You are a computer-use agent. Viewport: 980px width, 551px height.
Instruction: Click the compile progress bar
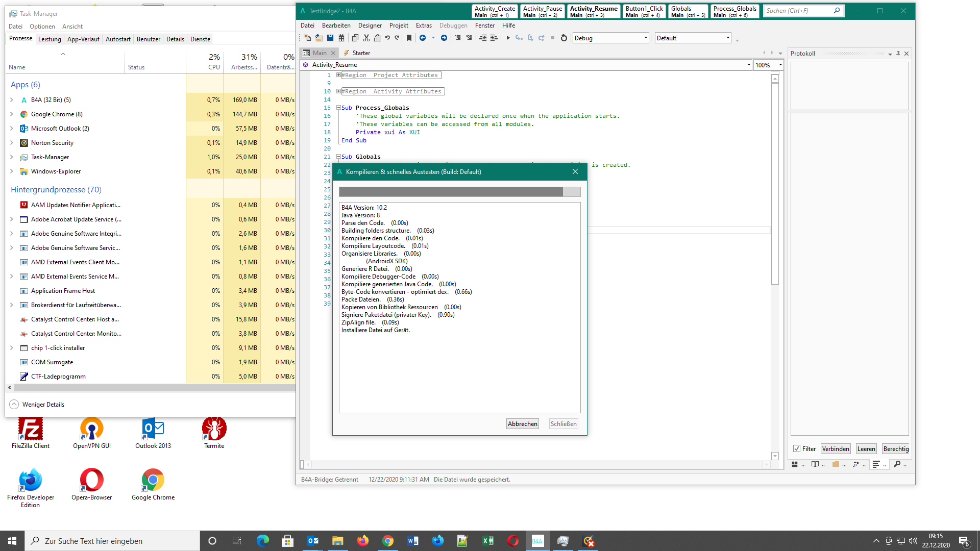pyautogui.click(x=459, y=192)
